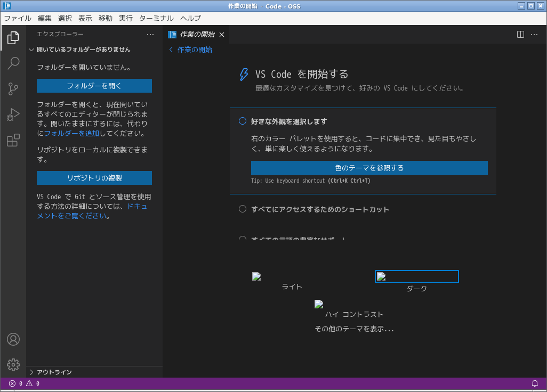Open the 編集 menu
The width and height of the screenshot is (547, 392).
point(44,18)
